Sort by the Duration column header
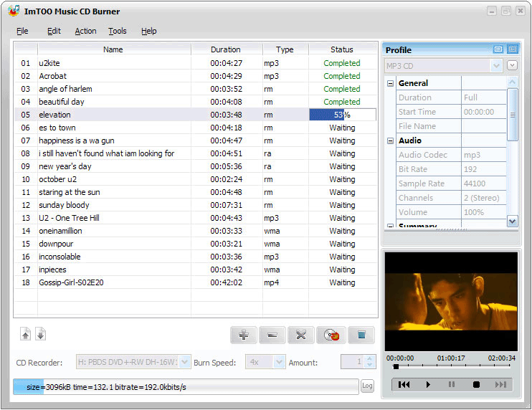The height and width of the screenshot is (410, 532). coord(227,49)
